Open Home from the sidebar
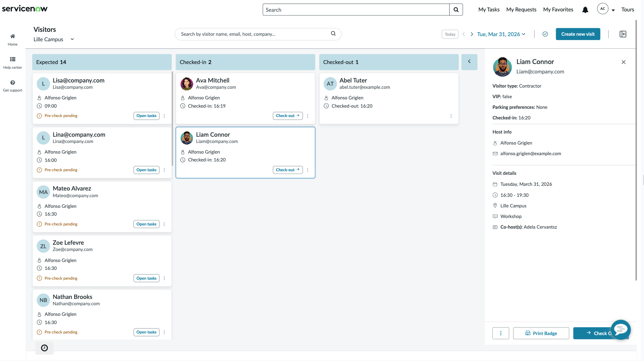 click(13, 39)
